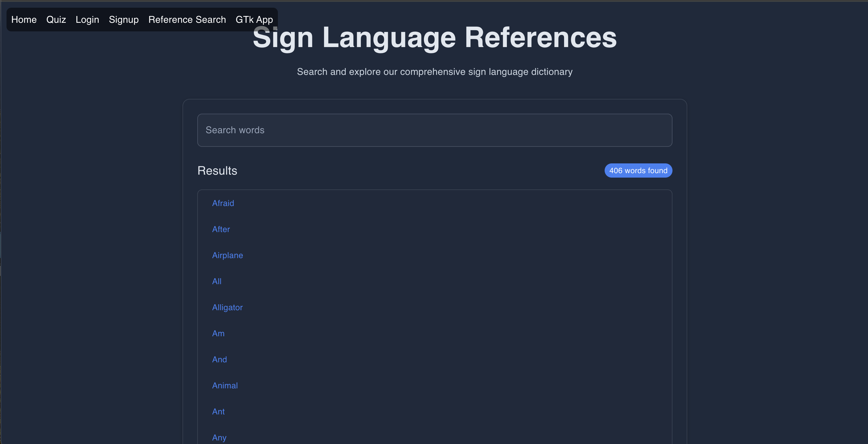The width and height of the screenshot is (868, 444).
Task: View the Airplane sign entry
Action: (228, 255)
